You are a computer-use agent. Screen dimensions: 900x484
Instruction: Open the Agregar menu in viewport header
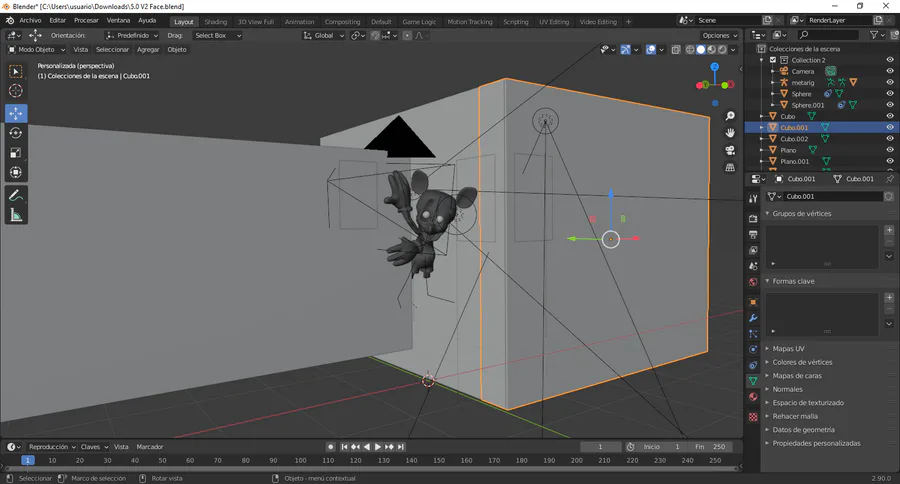tap(148, 49)
